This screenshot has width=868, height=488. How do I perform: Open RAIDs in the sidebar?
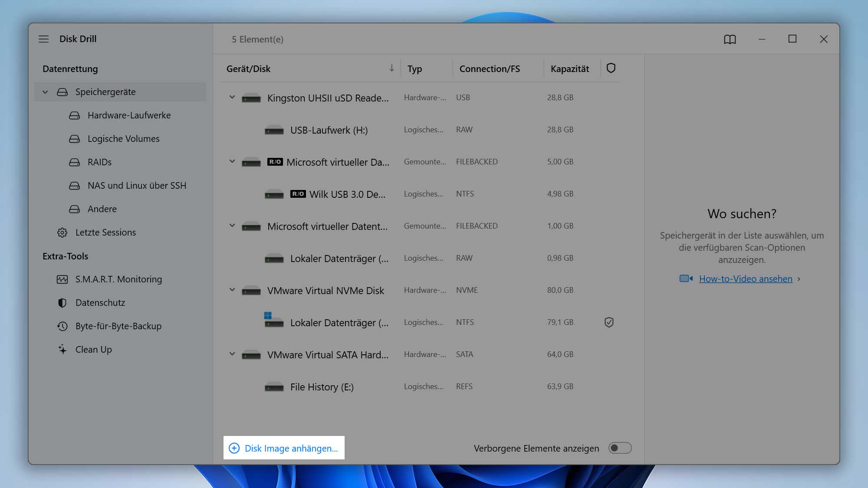tap(99, 162)
